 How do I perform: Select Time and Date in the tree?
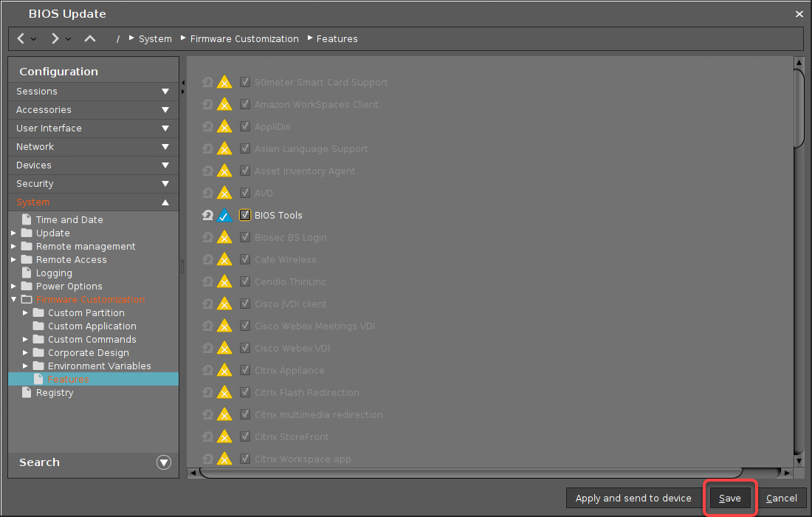click(69, 220)
